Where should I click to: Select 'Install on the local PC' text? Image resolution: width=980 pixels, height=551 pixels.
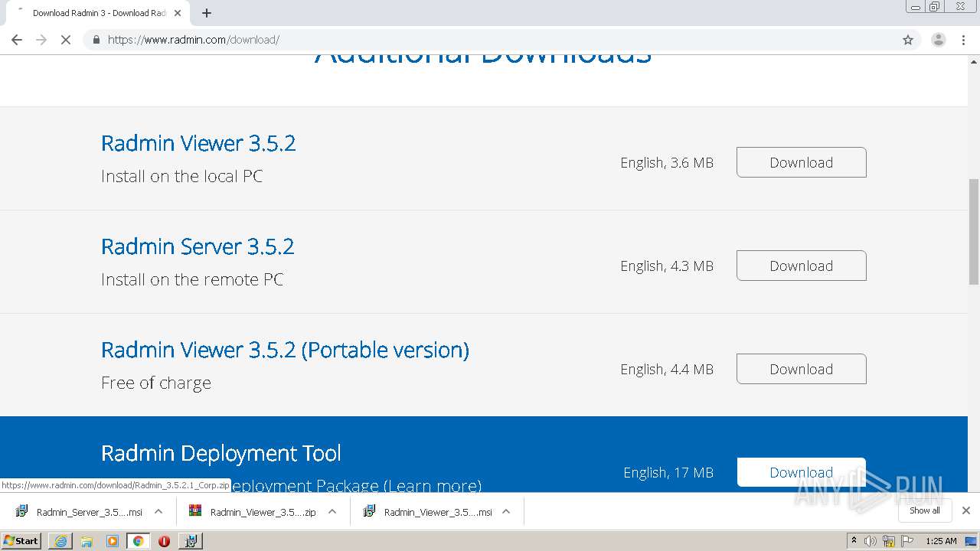click(x=181, y=176)
